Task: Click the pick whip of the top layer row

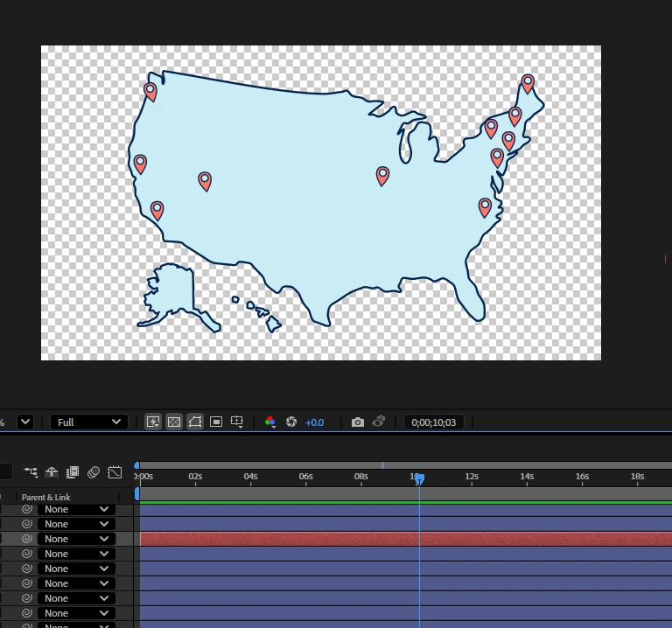Action: point(27,509)
